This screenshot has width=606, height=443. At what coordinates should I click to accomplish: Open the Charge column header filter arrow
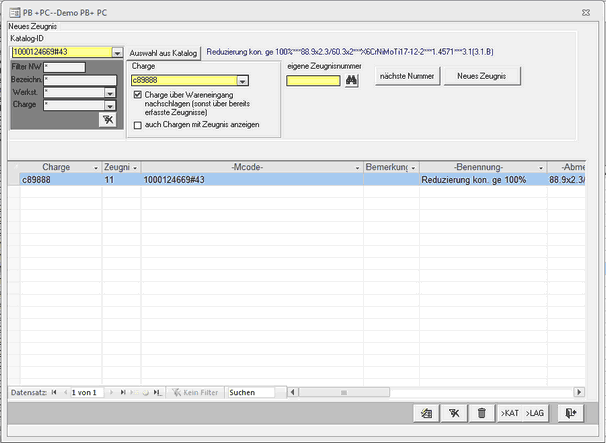96,167
